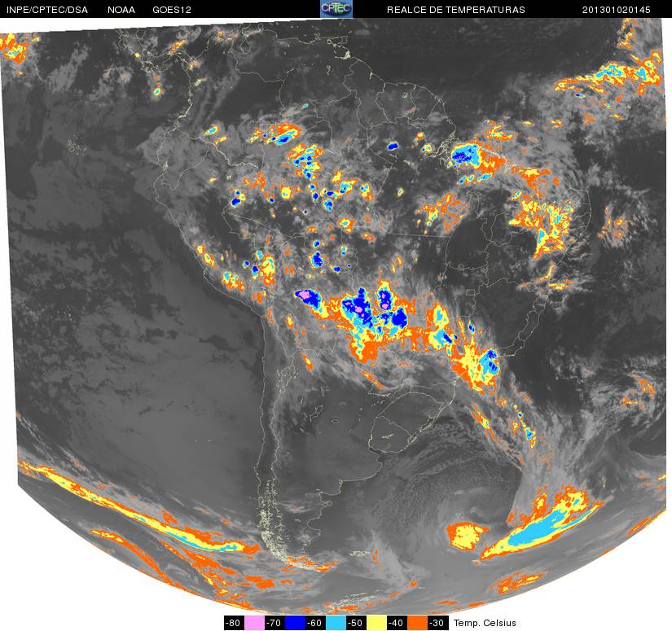This screenshot has height=631, width=672.
Task: Click the -50 legend value
Action: [x=357, y=622]
